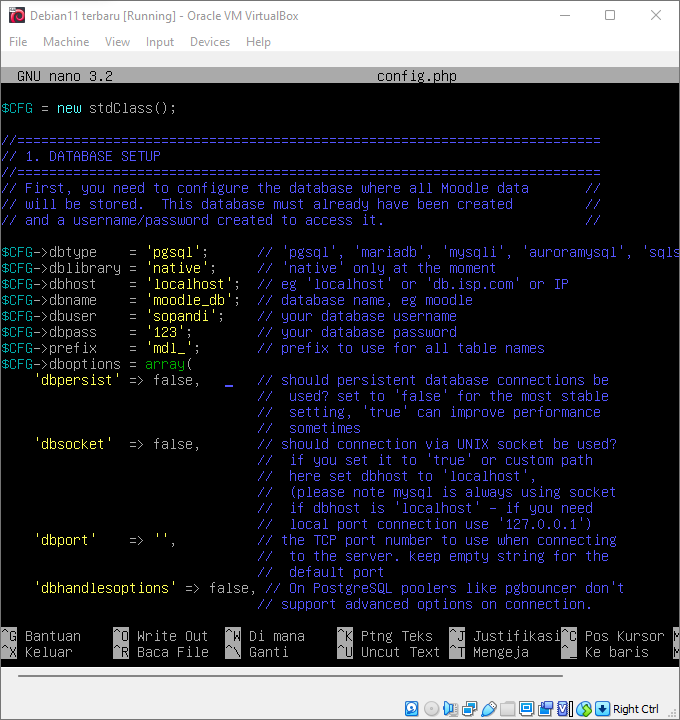Image resolution: width=680 pixels, height=720 pixels.
Task: Click the keyboard capture arrow icon
Action: tap(602, 709)
